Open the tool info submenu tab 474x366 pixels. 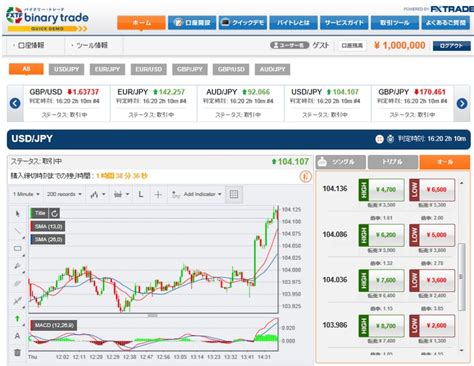point(91,45)
